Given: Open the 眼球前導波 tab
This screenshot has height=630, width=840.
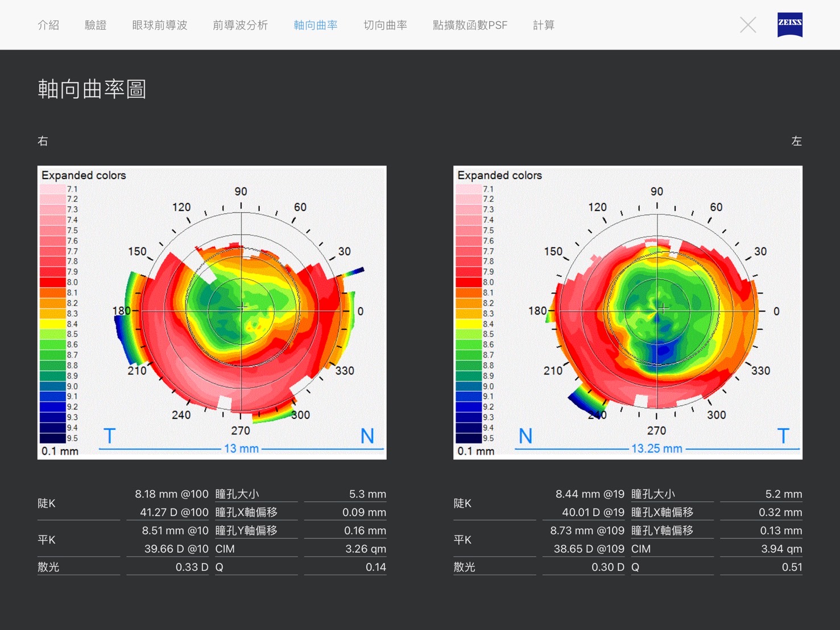Looking at the screenshot, I should [x=159, y=25].
